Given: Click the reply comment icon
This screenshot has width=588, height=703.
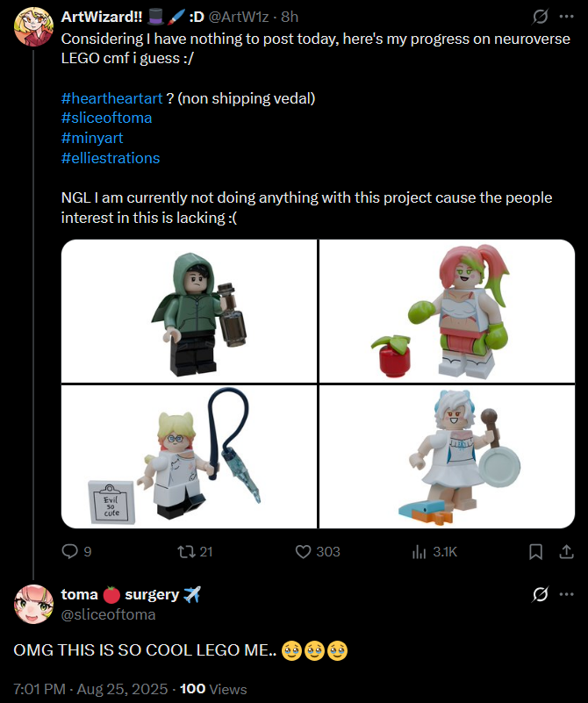Looking at the screenshot, I should pyautogui.click(x=70, y=551).
